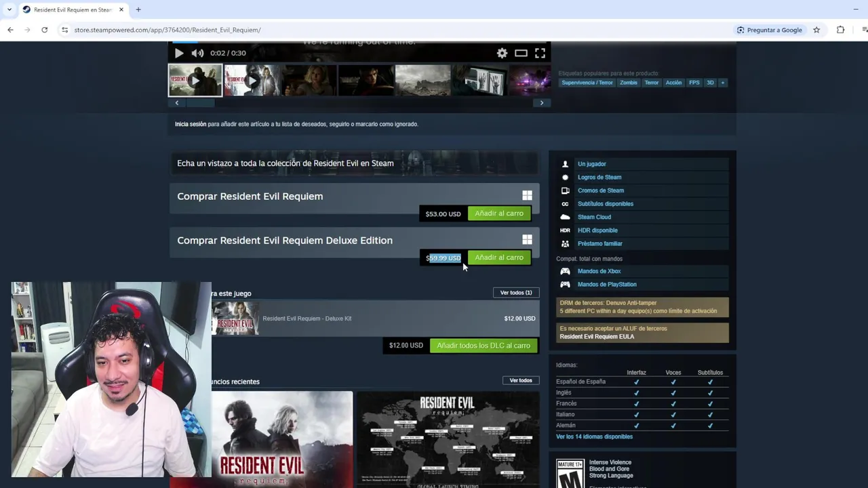Click the Steam achievements icon

click(565, 178)
